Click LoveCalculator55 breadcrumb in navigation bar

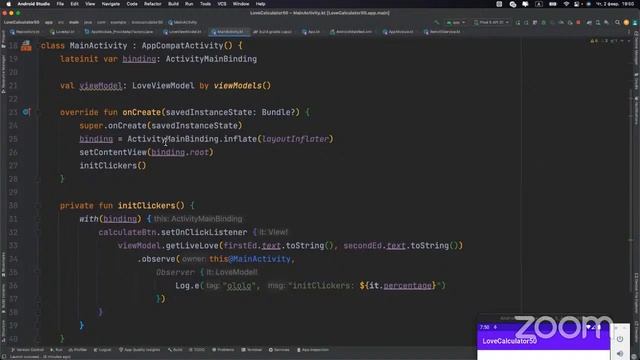[x=22, y=22]
